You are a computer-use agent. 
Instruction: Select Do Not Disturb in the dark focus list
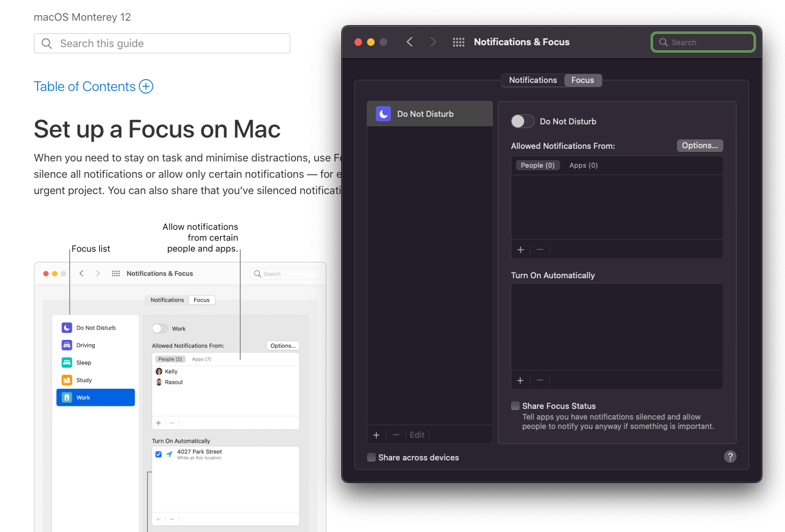coord(430,114)
